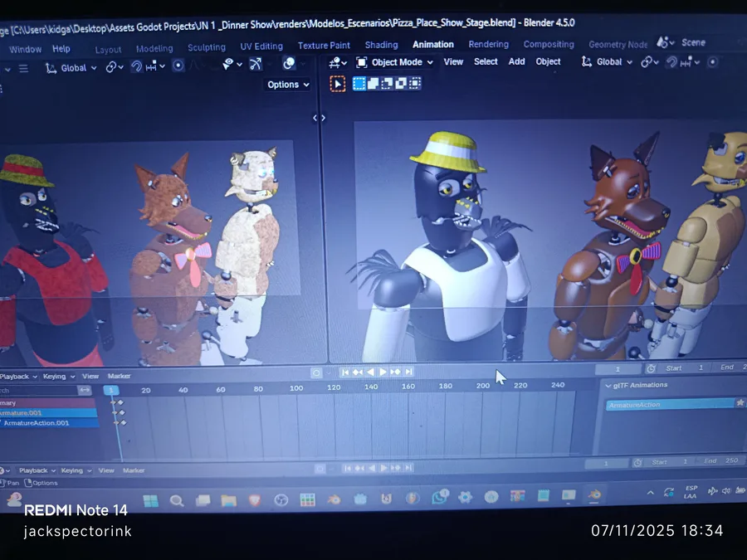Open WhatsApp from the taskbar
This screenshot has width=747, height=560.
coord(439,497)
